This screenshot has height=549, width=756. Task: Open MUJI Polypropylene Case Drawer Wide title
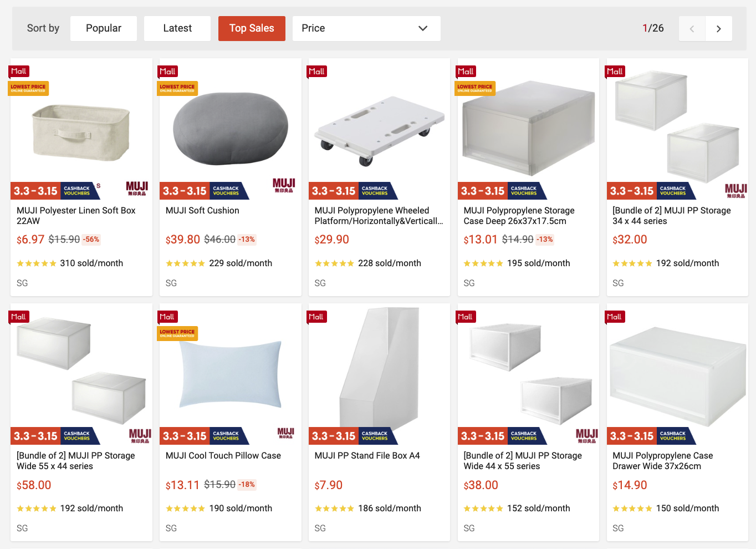point(662,461)
